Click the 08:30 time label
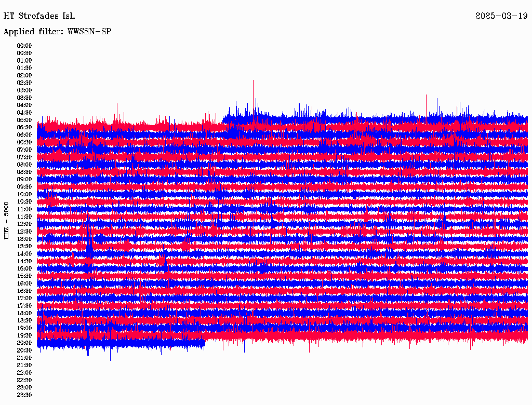 (24, 172)
